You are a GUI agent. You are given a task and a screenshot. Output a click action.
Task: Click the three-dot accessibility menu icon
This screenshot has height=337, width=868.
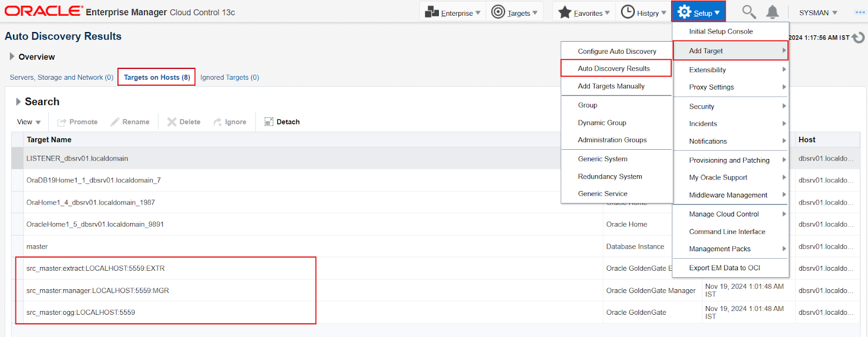click(860, 12)
